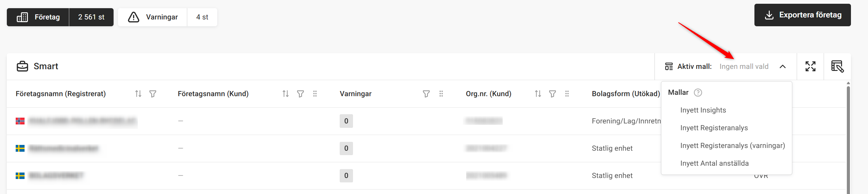Expand table to fullscreen view

810,66
